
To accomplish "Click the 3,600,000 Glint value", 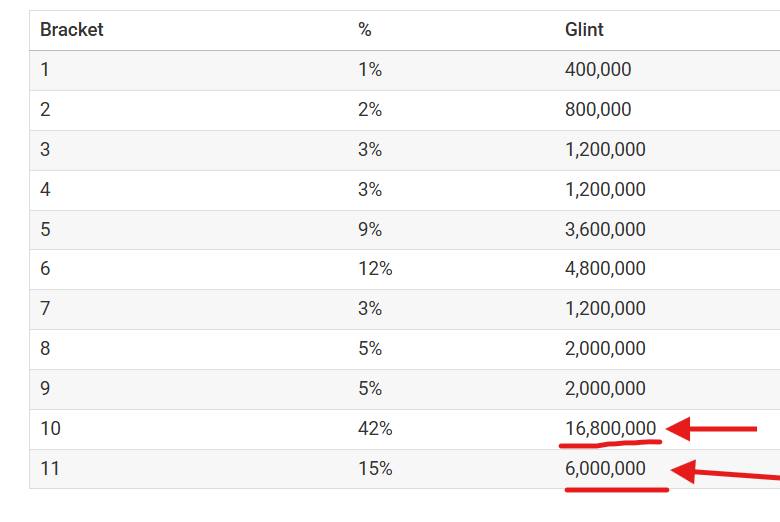I will (605, 229).
